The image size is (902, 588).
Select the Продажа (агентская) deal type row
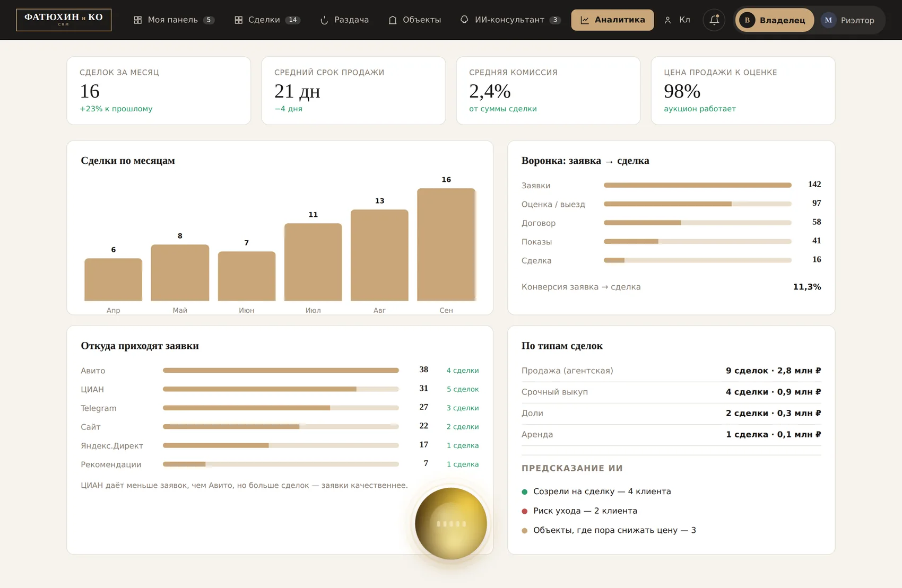[x=671, y=371]
